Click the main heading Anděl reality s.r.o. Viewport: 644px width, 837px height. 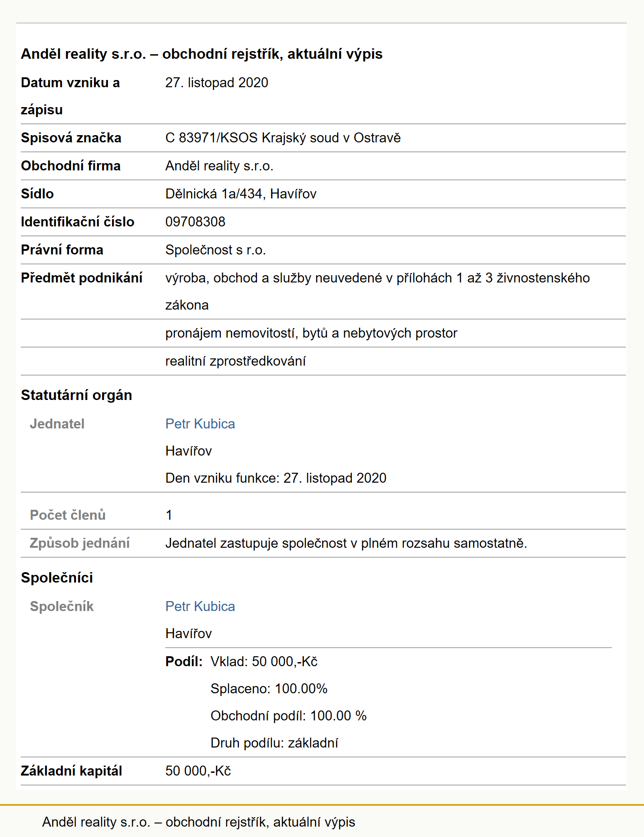[x=201, y=54]
